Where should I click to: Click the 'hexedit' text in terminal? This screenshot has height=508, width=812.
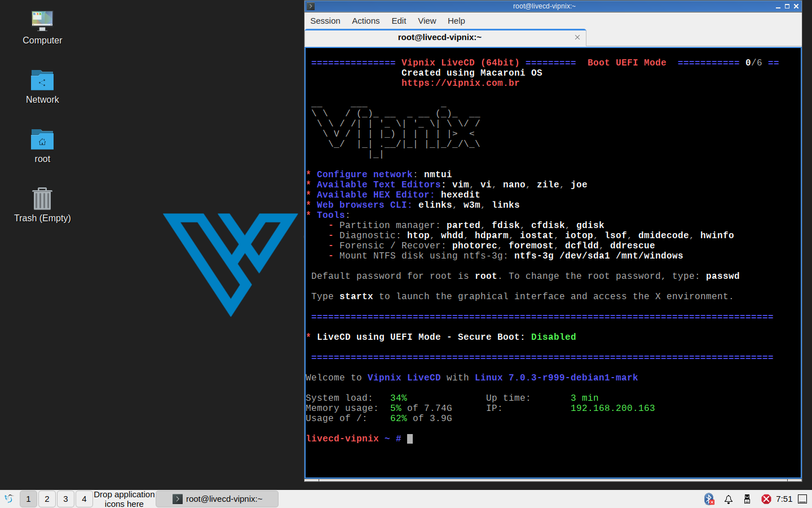tap(460, 195)
